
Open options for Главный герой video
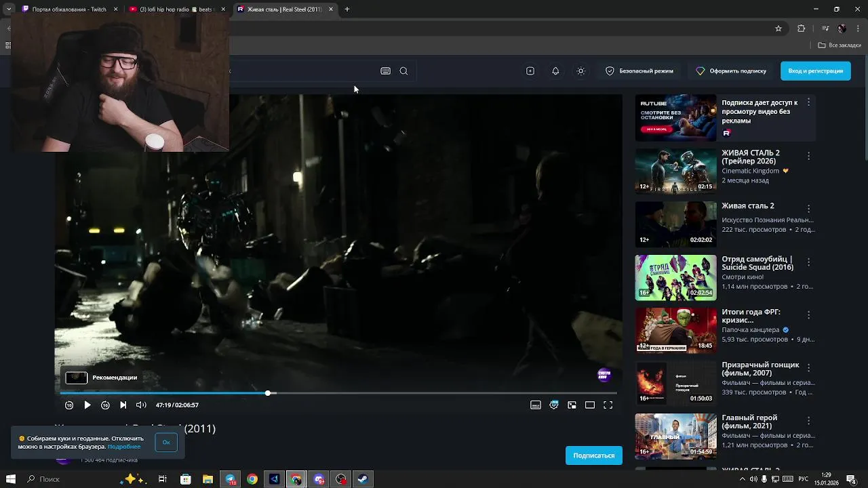tap(808, 421)
